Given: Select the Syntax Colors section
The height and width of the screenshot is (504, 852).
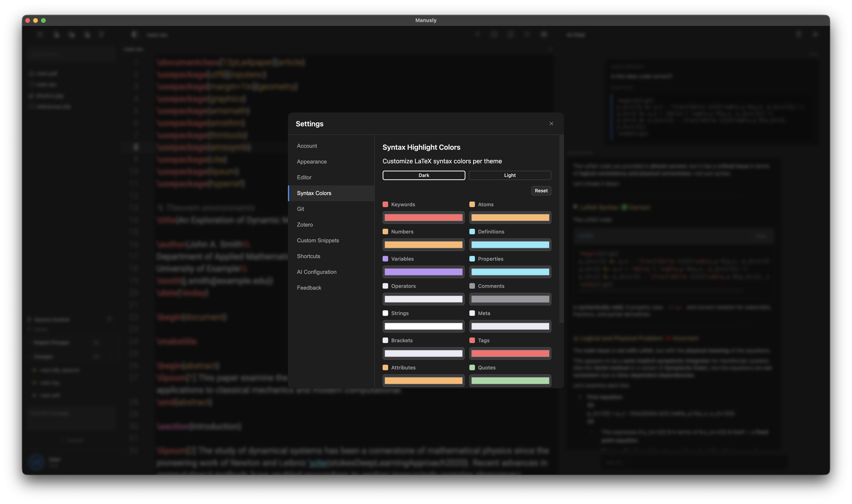Looking at the screenshot, I should pos(314,193).
